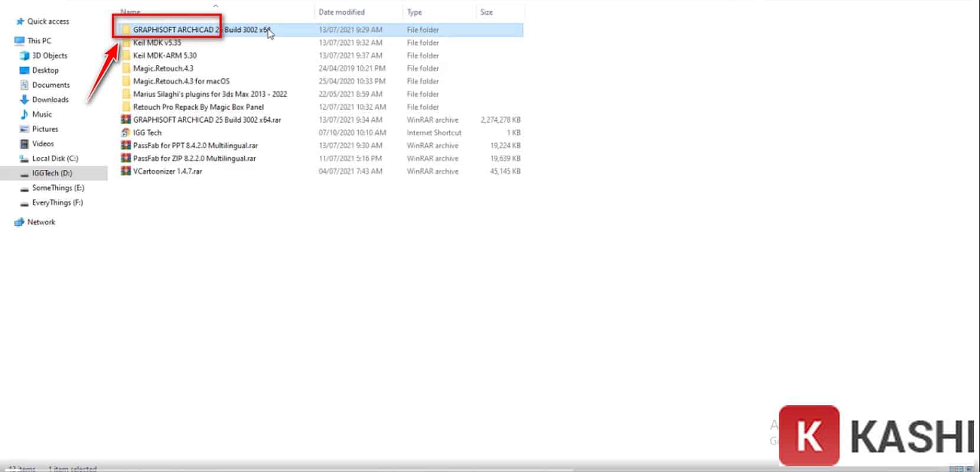This screenshot has width=980, height=472.
Task: Select Marius Silaghi's plugins for 3ds Max
Action: 210,94
